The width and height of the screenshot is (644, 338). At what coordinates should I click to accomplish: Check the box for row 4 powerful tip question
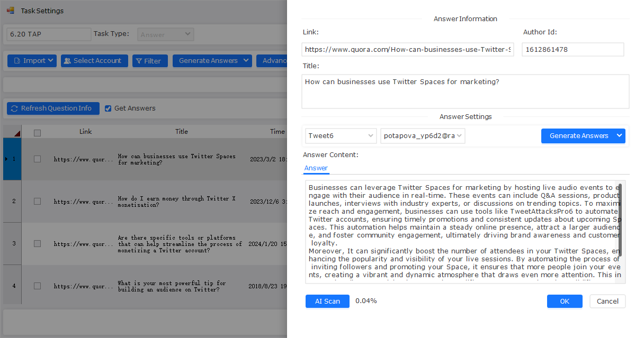coord(37,286)
